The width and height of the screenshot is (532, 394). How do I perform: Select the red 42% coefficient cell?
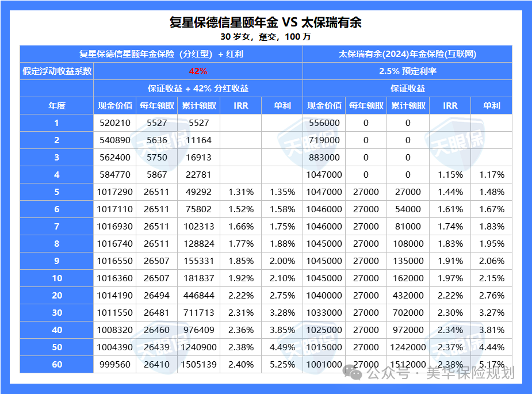(x=198, y=71)
